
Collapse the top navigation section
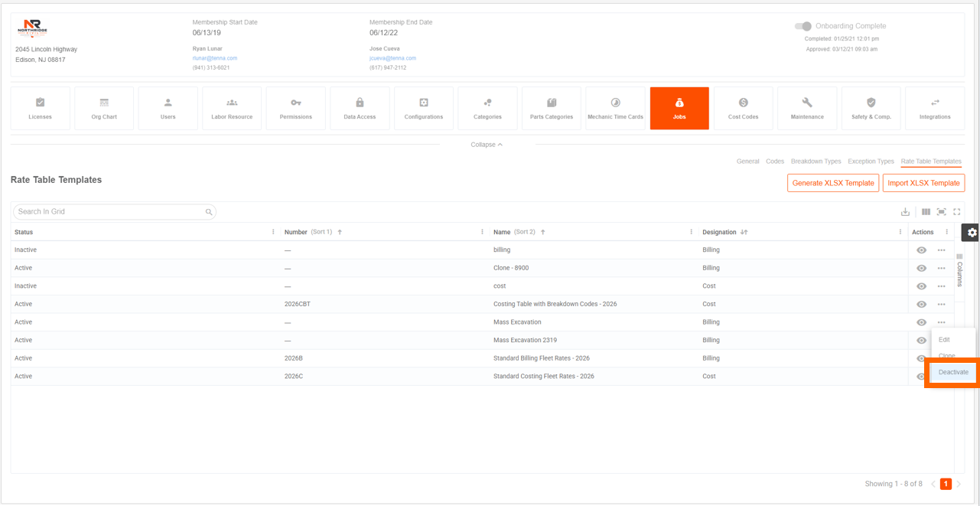(x=487, y=145)
